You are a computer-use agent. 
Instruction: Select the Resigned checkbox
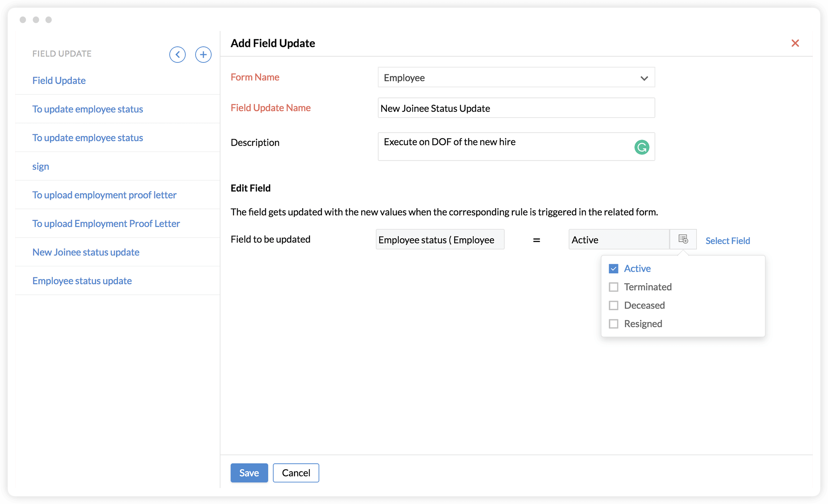[613, 324]
